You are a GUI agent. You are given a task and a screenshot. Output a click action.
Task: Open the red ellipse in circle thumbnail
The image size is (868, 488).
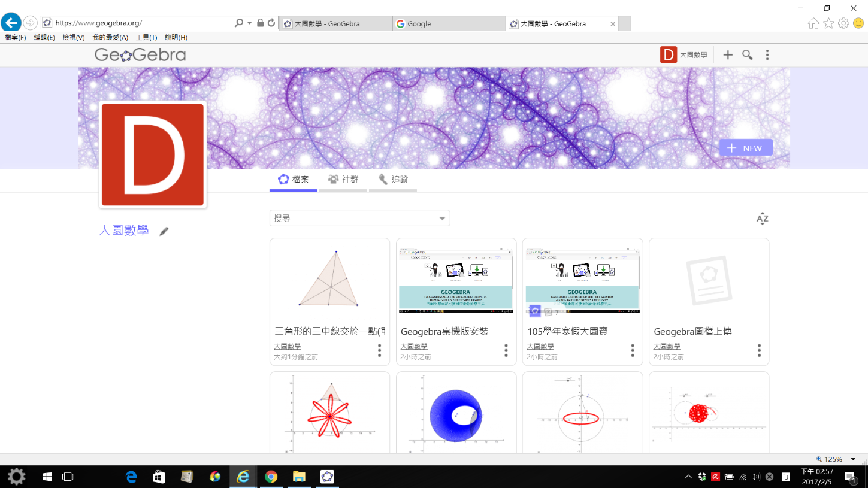click(x=583, y=413)
